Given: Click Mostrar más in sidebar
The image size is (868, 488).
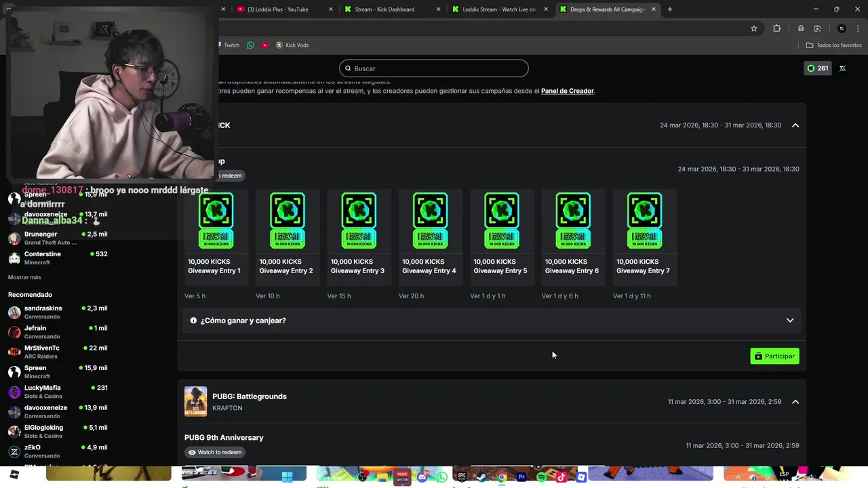Looking at the screenshot, I should point(24,277).
